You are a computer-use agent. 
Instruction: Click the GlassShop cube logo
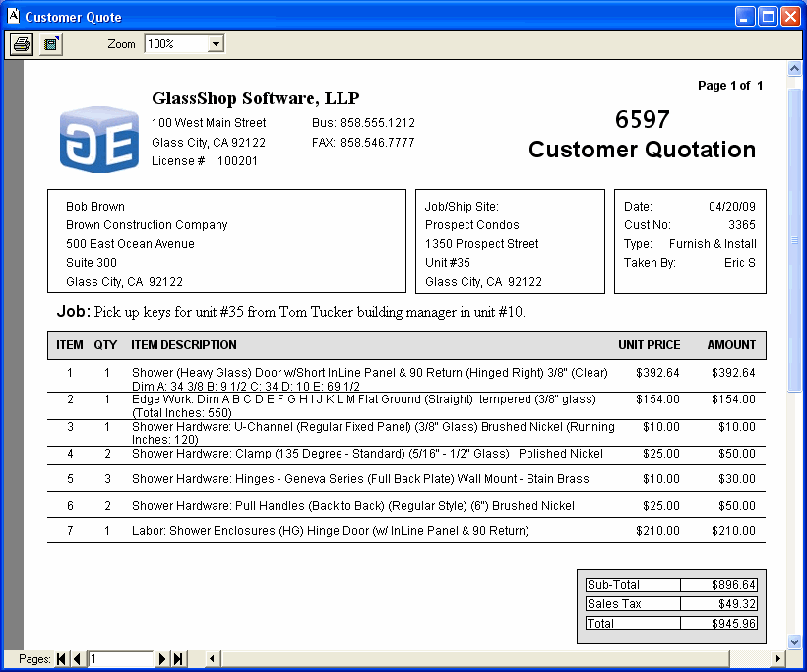[98, 139]
